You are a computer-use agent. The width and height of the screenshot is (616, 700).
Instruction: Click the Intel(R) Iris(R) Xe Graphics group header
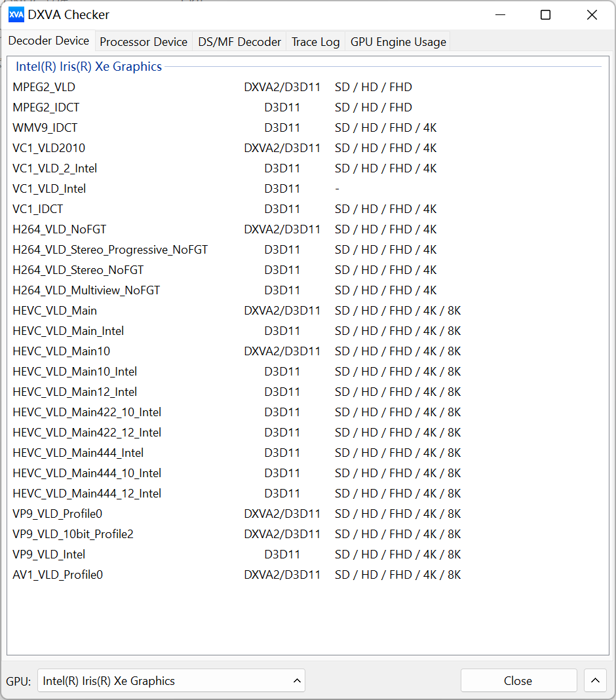coord(88,66)
